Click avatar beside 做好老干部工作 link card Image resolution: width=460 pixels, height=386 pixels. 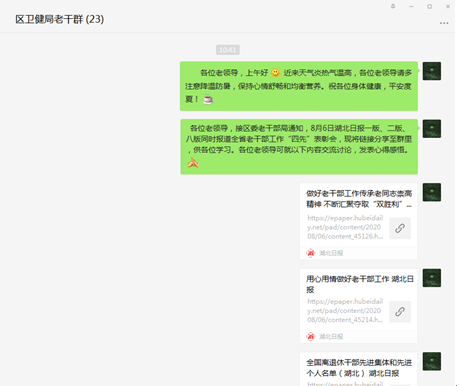pos(432,192)
